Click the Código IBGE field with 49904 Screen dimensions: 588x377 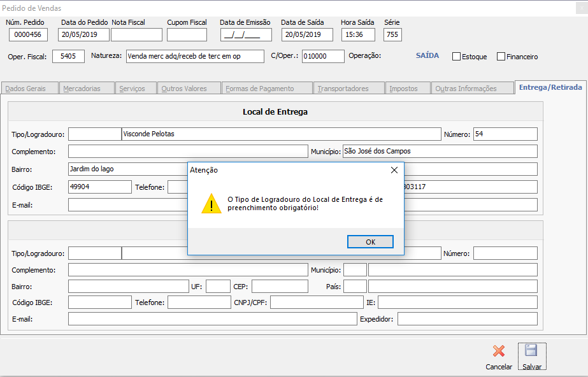(x=100, y=187)
